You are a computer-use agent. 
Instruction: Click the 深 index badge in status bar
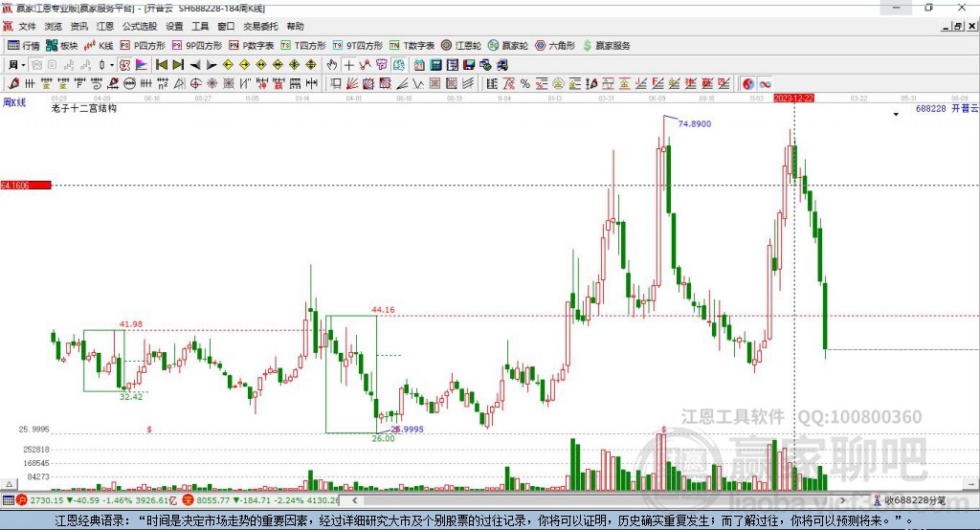click(x=188, y=500)
